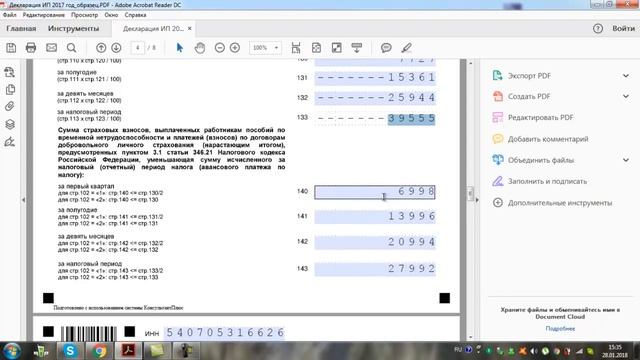640x360 pixels.
Task: Click the scrolling mode toolbar icon
Action: [296, 48]
